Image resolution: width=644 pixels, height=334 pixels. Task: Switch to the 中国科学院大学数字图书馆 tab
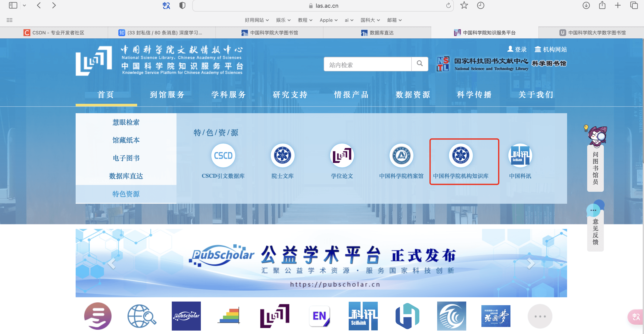(591, 32)
